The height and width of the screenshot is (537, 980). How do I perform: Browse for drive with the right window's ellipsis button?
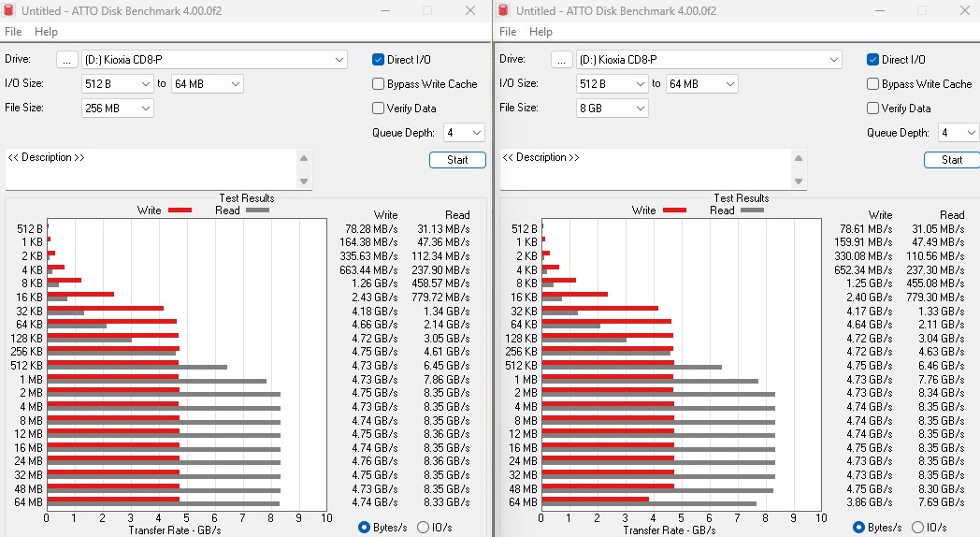click(x=561, y=60)
